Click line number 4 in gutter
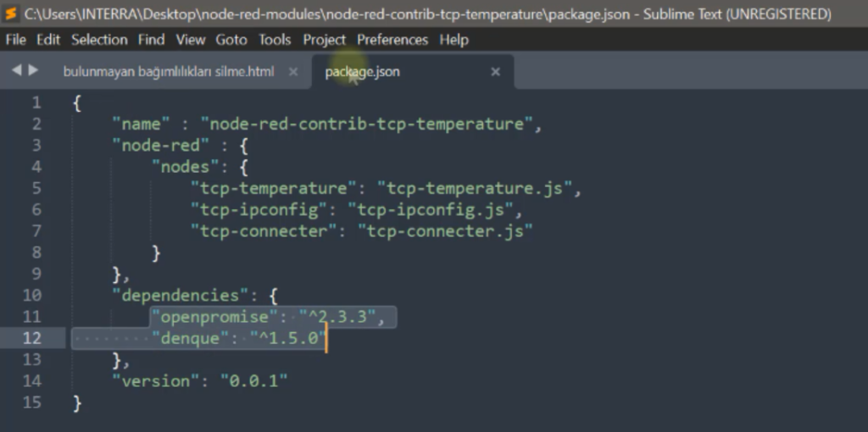The height and width of the screenshot is (432, 868). point(36,167)
